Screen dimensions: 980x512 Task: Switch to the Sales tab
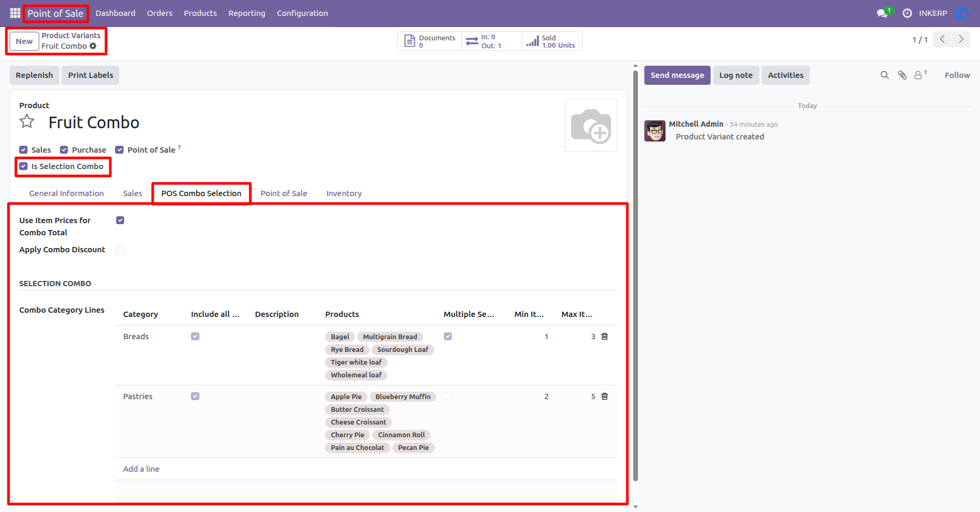[x=133, y=193]
